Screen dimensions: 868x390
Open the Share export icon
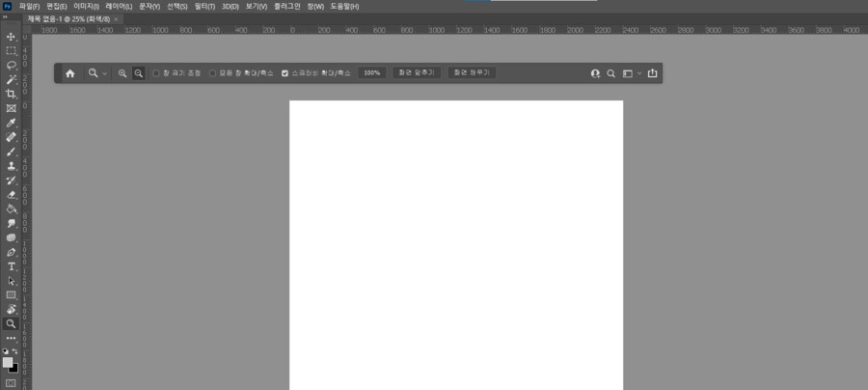pos(653,73)
